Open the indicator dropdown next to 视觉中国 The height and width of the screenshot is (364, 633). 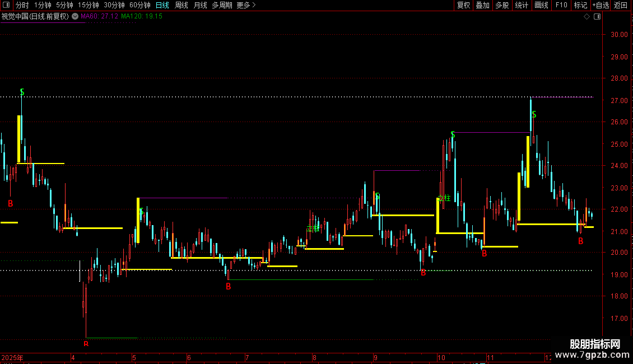(x=75, y=16)
